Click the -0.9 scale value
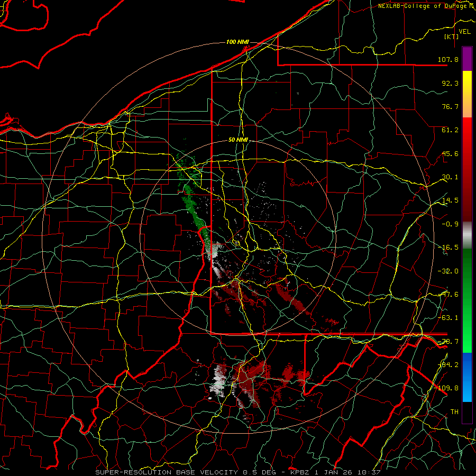Image resolution: width=476 pixels, height=476 pixels. coord(450,224)
